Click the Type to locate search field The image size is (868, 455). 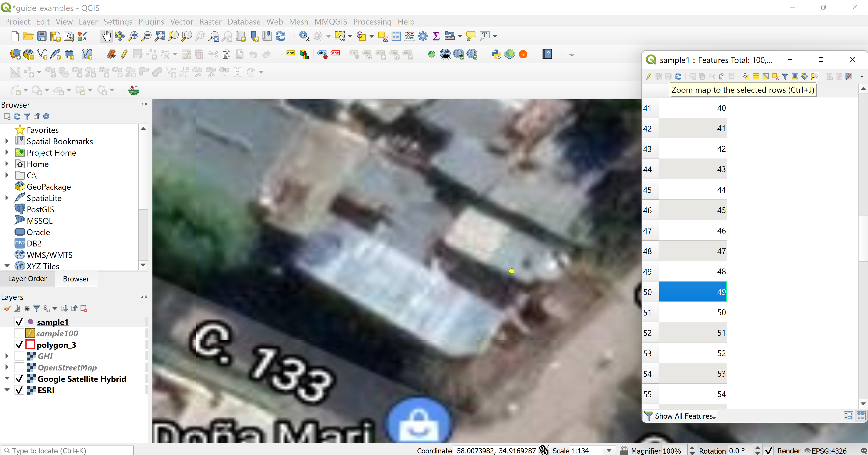click(67, 451)
